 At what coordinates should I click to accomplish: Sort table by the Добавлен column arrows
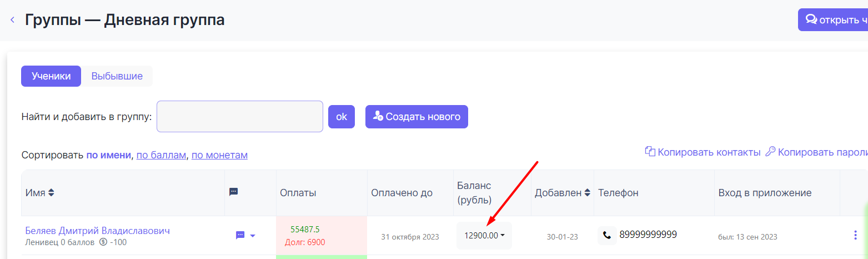pos(586,193)
